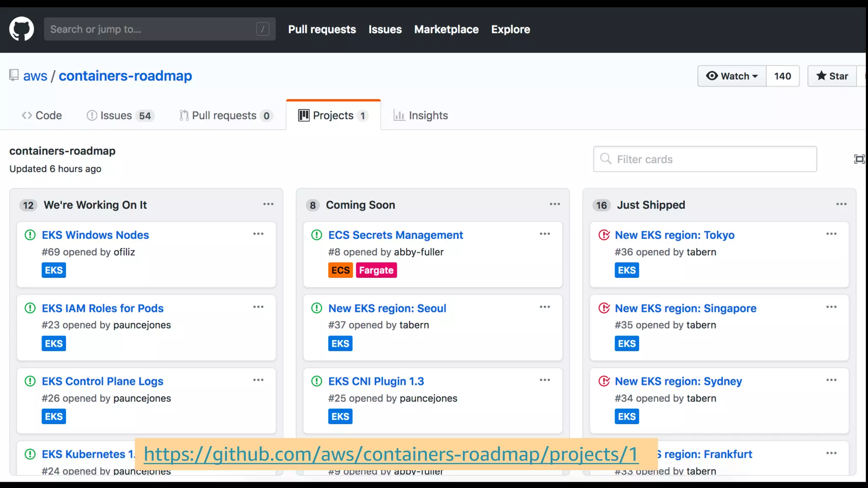Open card menu for EKS CNI Plugin 1.3
The image size is (868, 488).
coord(545,380)
